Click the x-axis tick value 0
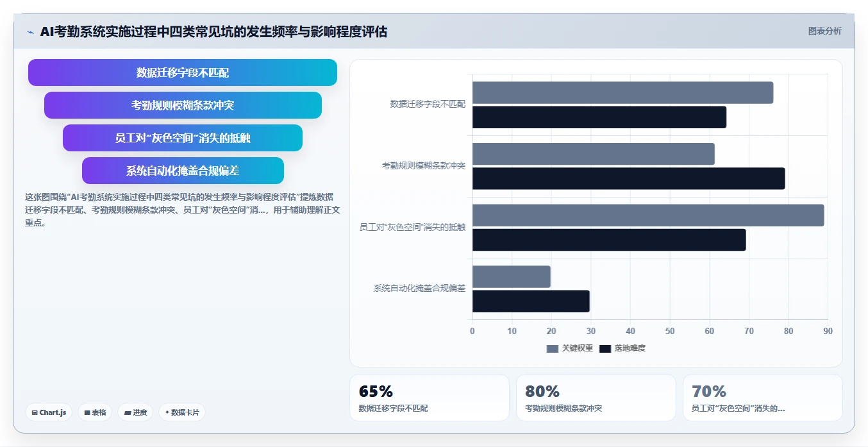The height and width of the screenshot is (447, 868). [x=472, y=331]
